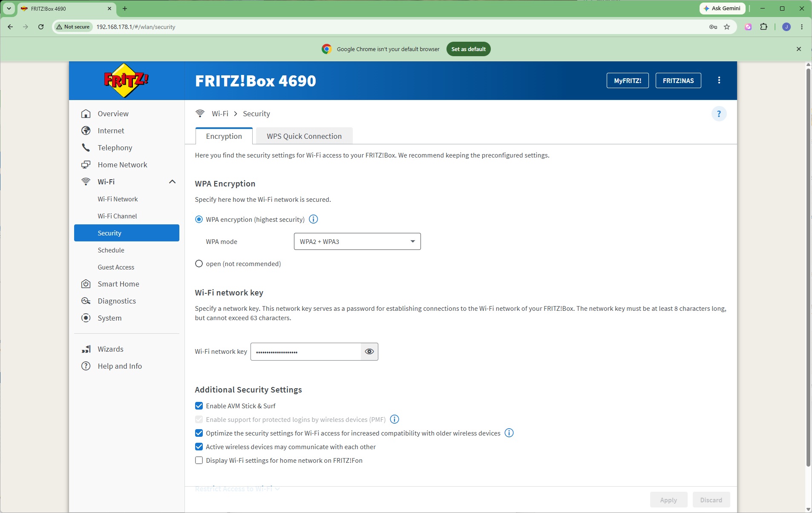Click info icon for older devices compatibility
The height and width of the screenshot is (513, 812).
[x=509, y=433]
